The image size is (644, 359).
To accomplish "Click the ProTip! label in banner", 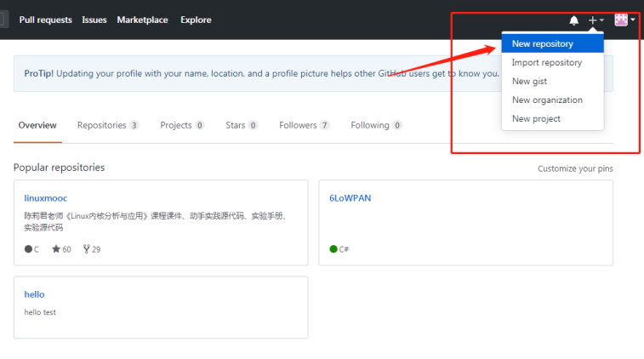I will pyautogui.click(x=38, y=73).
